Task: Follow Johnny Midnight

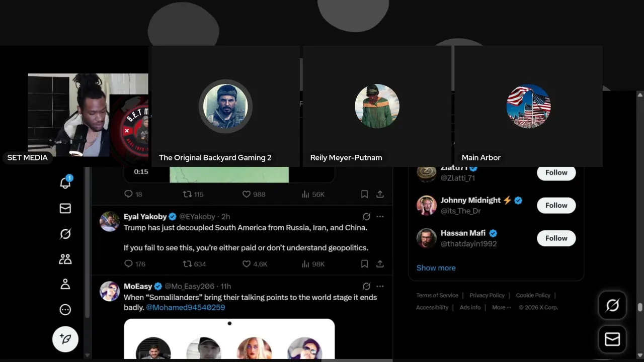Action: pos(556,205)
